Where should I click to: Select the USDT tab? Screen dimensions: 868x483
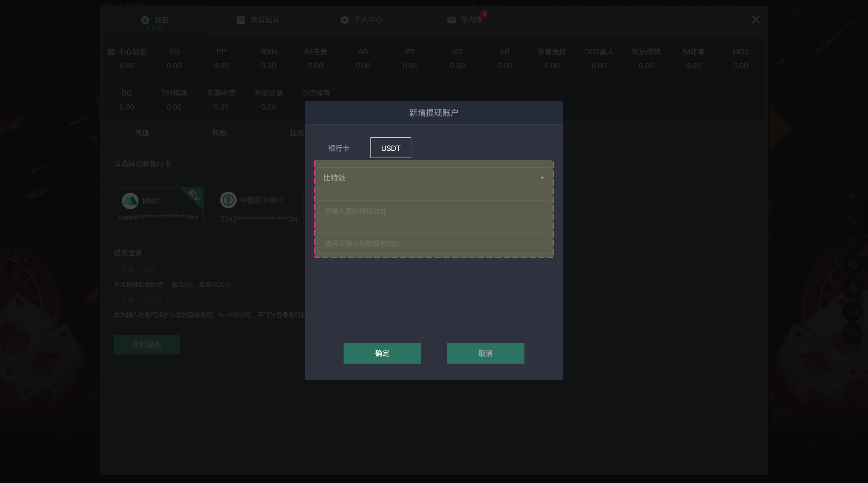point(390,148)
